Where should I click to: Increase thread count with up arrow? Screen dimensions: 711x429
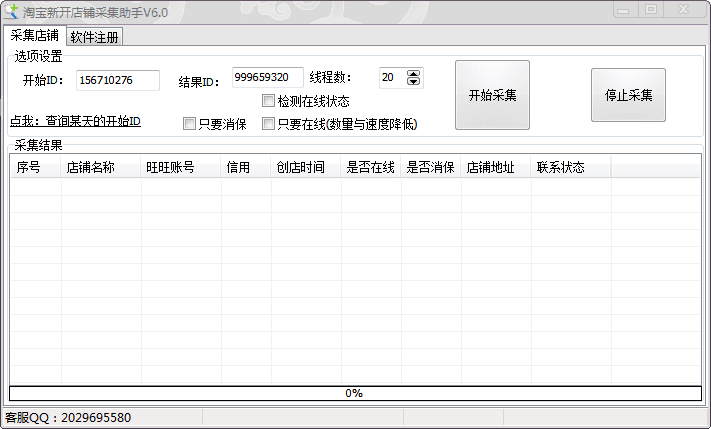[413, 74]
